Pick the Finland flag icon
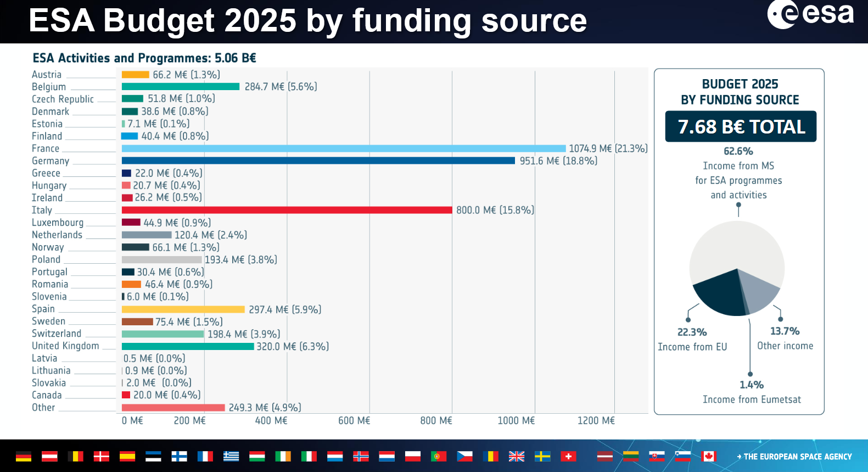Viewport: 868px width, 472px height. tap(179, 456)
